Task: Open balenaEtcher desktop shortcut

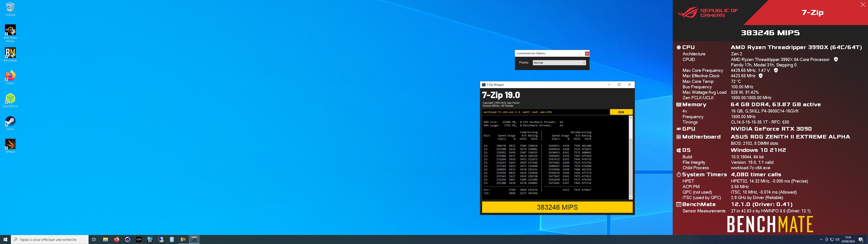Action: [x=10, y=101]
